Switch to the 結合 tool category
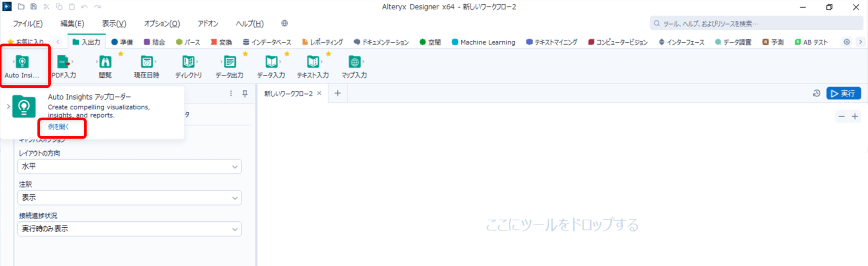The height and width of the screenshot is (266, 868). (154, 42)
